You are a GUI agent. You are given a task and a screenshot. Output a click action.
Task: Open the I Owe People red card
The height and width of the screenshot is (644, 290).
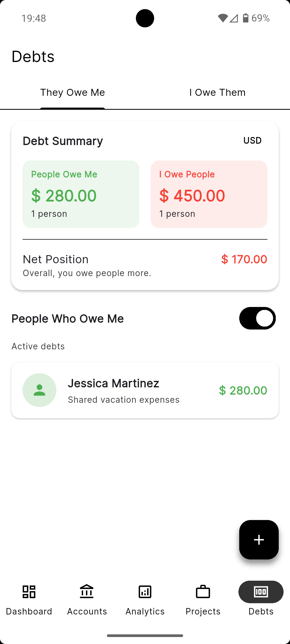tap(209, 194)
